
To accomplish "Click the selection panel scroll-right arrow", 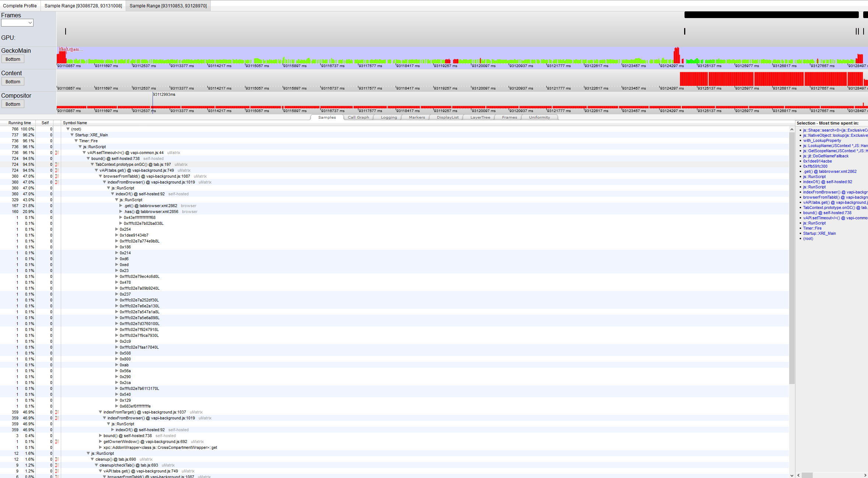I will click(x=865, y=475).
